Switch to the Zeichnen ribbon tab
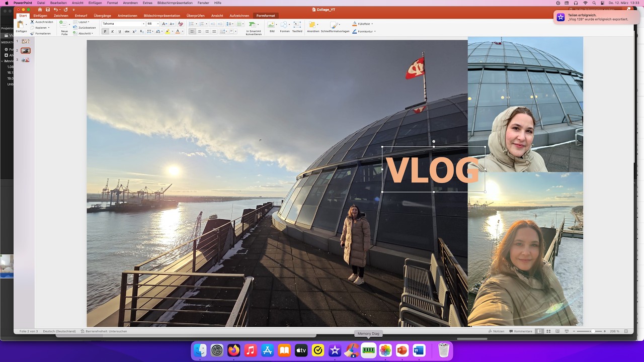644x362 pixels. (x=61, y=16)
